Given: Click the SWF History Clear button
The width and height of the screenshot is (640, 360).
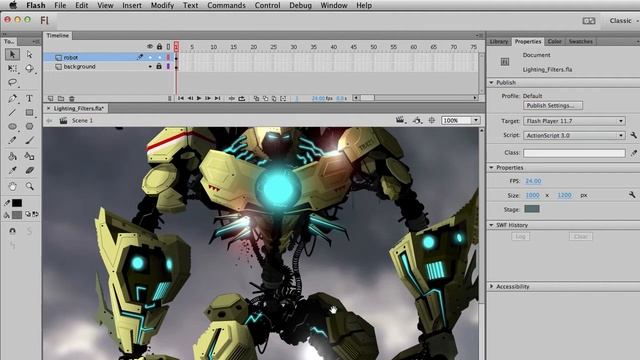Looking at the screenshot, I should tap(580, 237).
